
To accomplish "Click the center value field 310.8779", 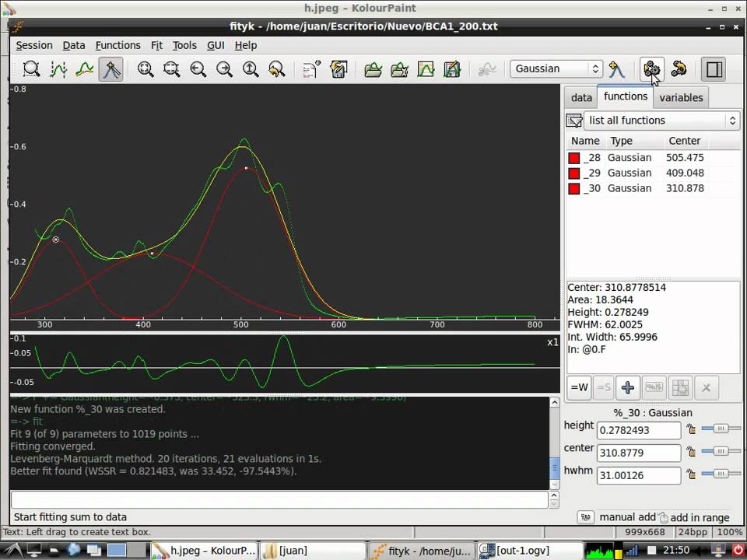I will (639, 453).
